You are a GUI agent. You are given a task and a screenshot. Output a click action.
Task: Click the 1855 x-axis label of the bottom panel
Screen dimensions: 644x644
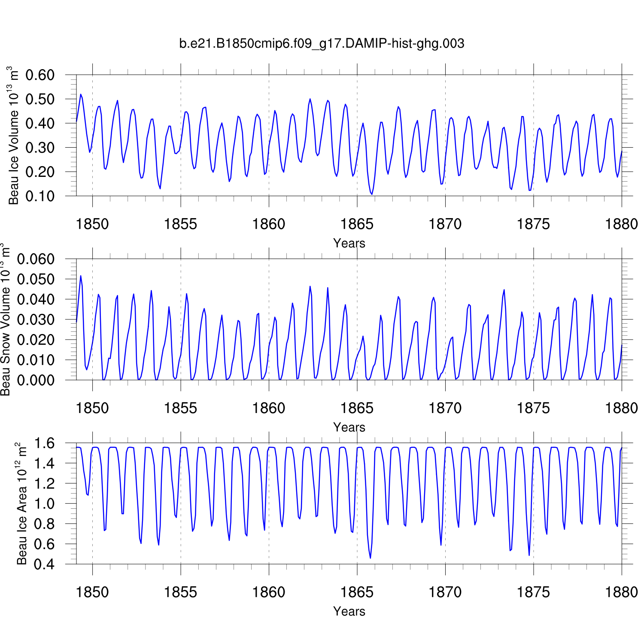click(x=180, y=592)
